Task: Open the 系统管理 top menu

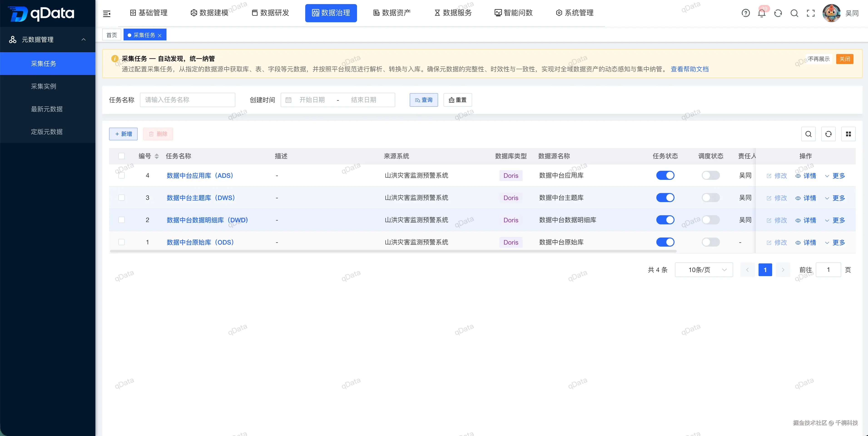Action: click(575, 13)
